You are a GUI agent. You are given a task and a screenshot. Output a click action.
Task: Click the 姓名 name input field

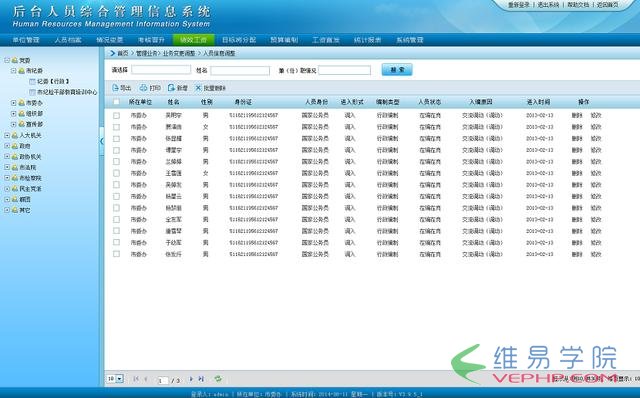pyautogui.click(x=240, y=71)
